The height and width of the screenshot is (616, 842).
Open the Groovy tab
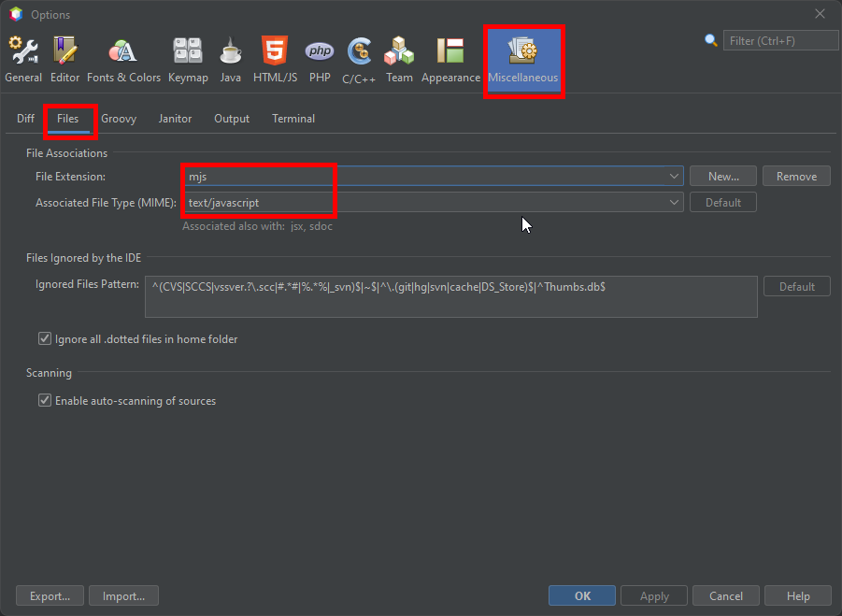pos(119,119)
